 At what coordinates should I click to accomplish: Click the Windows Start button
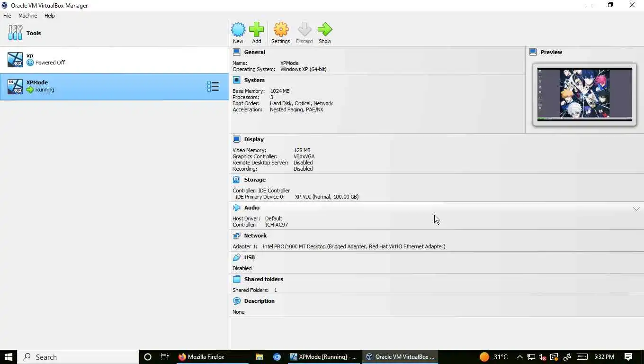coord(9,357)
